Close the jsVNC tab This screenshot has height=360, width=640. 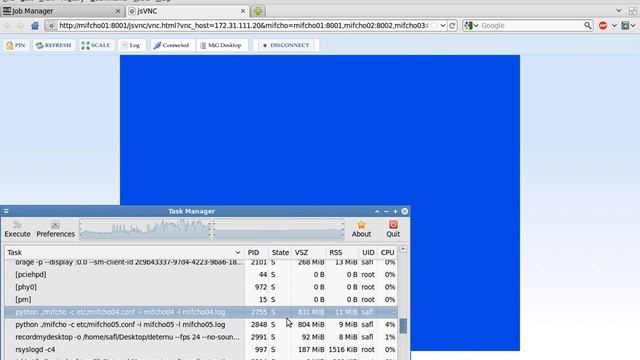coord(242,11)
